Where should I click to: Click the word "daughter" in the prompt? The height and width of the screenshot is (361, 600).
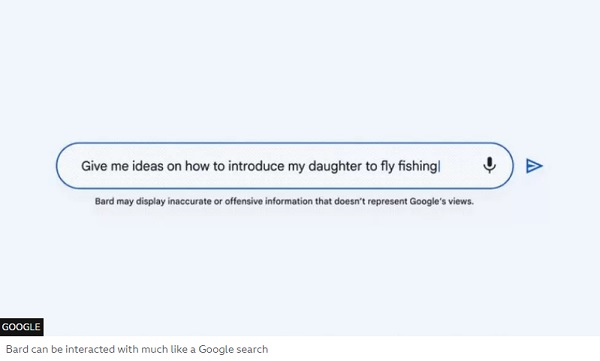335,166
